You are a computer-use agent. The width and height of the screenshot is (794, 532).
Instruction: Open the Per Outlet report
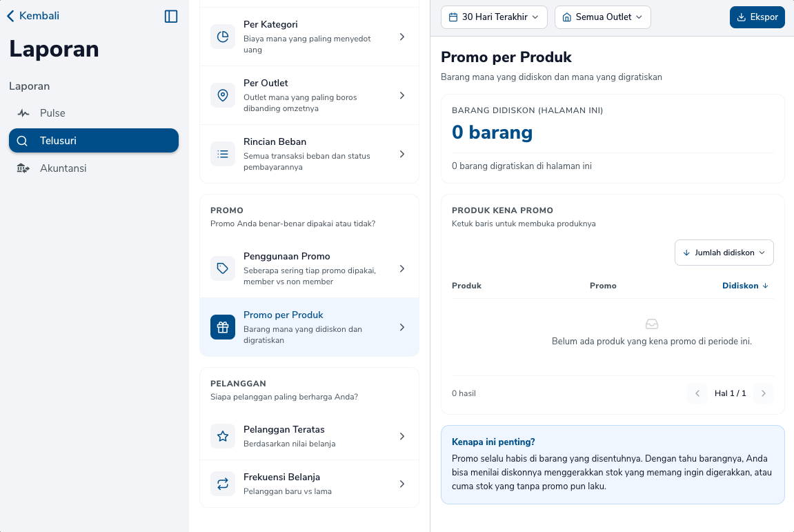click(x=310, y=95)
